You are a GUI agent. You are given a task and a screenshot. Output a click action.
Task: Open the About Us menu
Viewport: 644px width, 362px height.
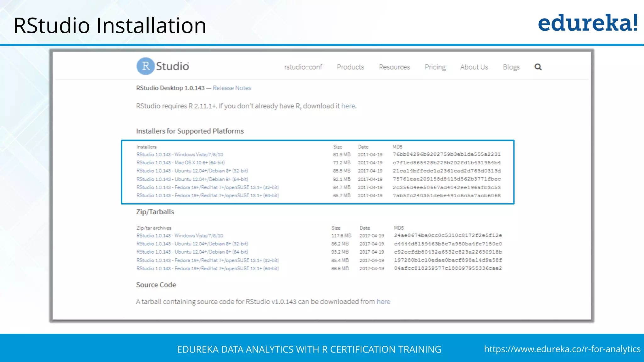tap(474, 67)
